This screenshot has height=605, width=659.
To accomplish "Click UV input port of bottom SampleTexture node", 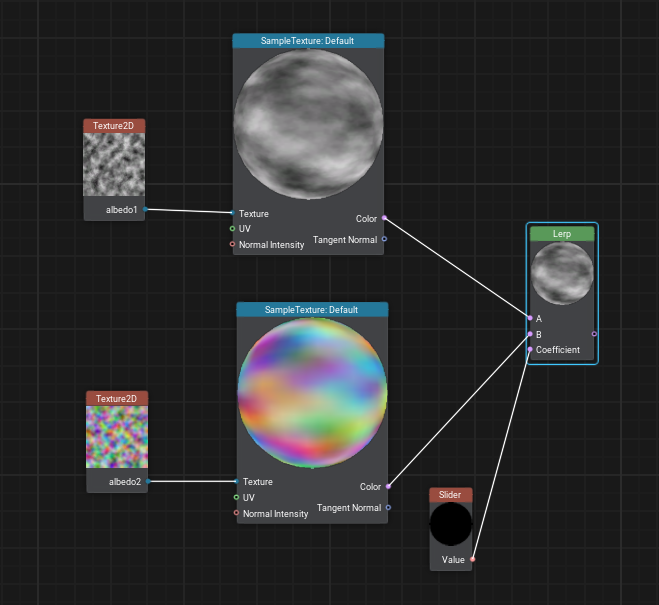I will pos(236,497).
